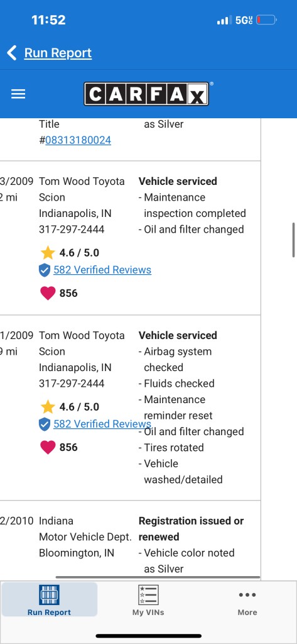The image size is (297, 644).
Task: Tap the battery indicator in the status bar
Action: (267, 20)
